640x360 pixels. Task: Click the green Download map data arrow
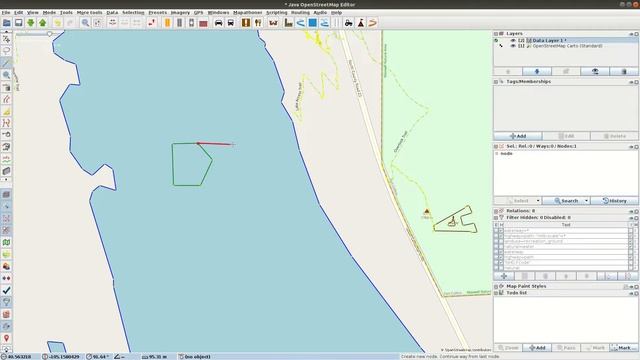pyautogui.click(x=31, y=23)
